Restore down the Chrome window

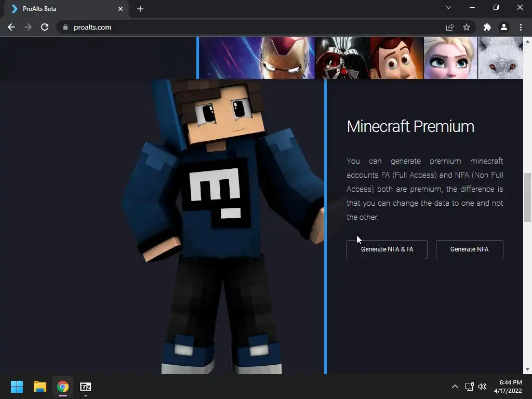tap(496, 7)
